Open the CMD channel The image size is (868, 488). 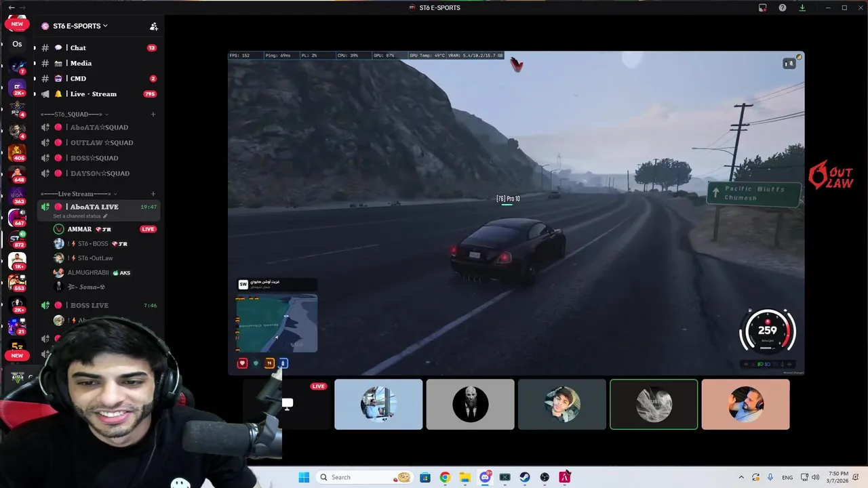(x=99, y=79)
